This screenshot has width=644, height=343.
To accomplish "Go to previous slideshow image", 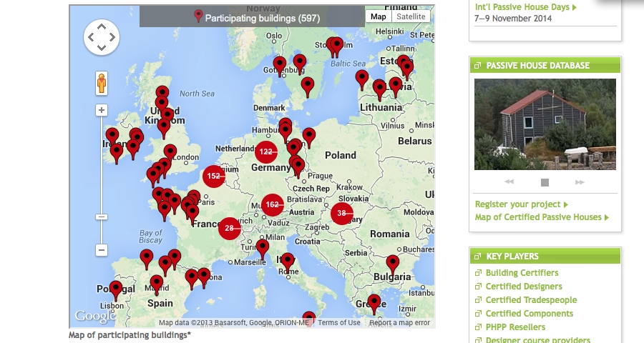I will [509, 182].
